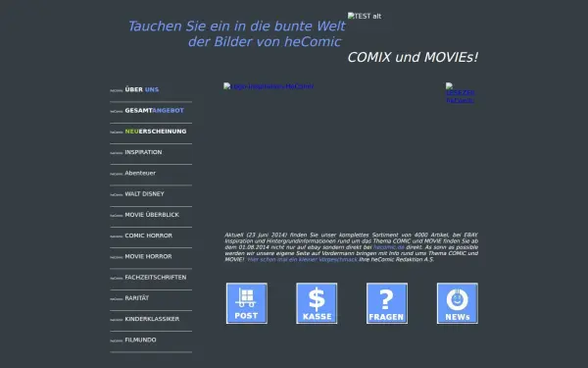Select WALT DISNEY category
588x368 pixels.
tap(144, 193)
